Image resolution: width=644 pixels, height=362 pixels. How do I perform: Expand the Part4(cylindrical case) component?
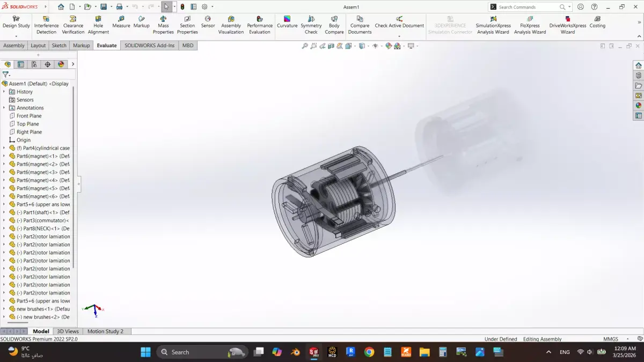[4, 148]
